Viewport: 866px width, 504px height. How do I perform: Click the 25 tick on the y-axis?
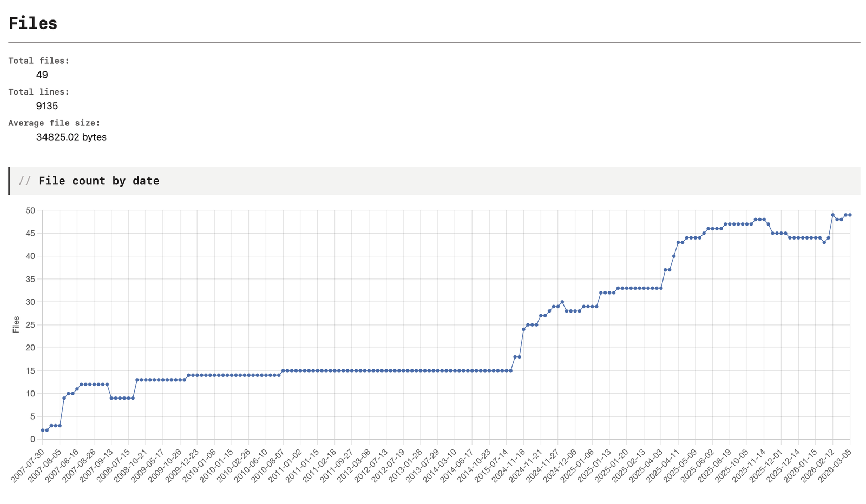(x=30, y=325)
